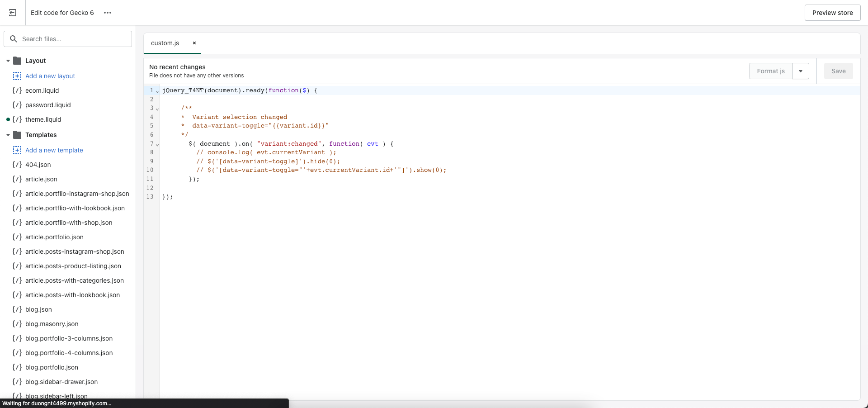Click Add a new template link
Screen dimensions: 868x408
tap(54, 150)
